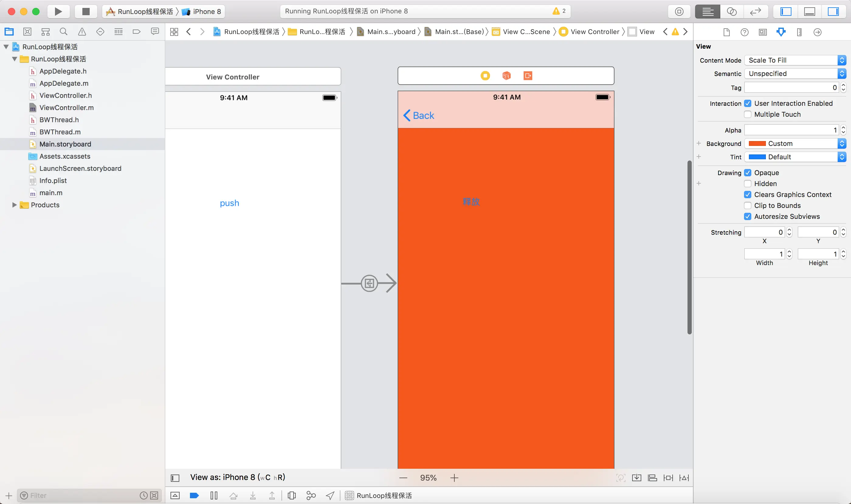
Task: Open the Semantic popup menu
Action: [795, 74]
